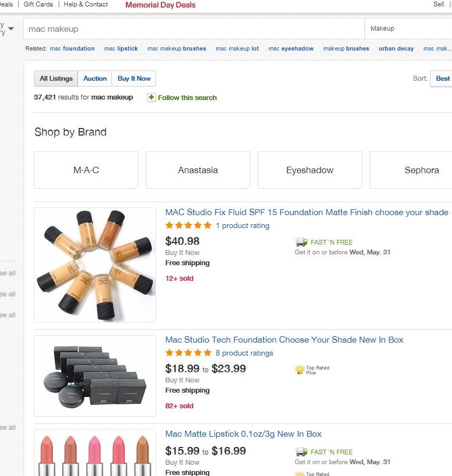The image size is (452, 476).
Task: Click the truck icon on Mac Matte Lipstick listing
Action: [301, 452]
